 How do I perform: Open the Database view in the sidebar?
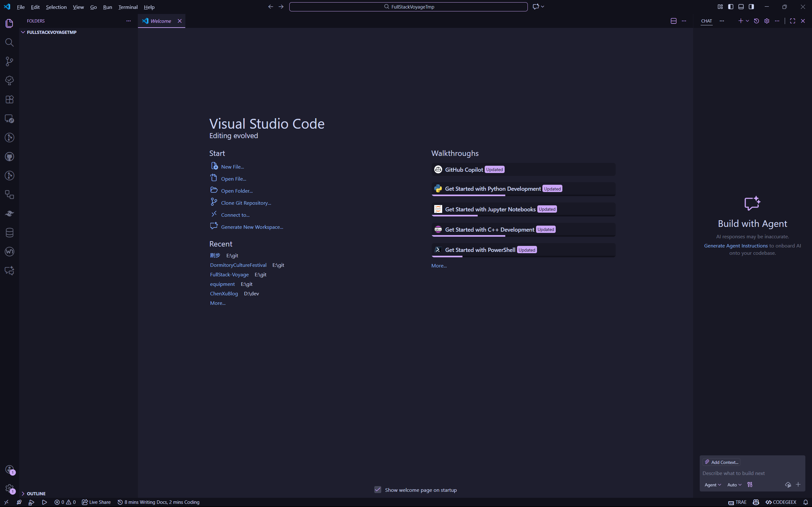9,232
